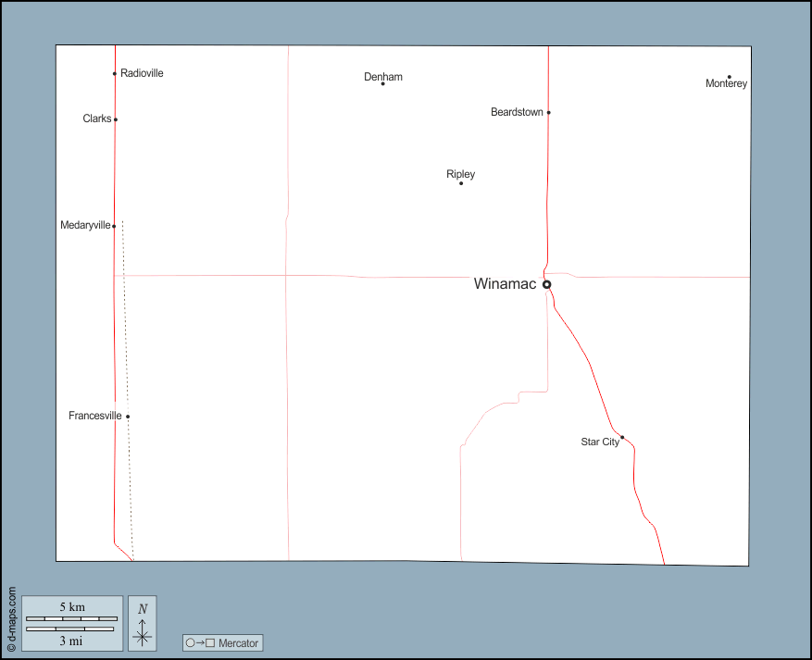Select the Clarks town label
The height and width of the screenshot is (660, 812).
96,118
